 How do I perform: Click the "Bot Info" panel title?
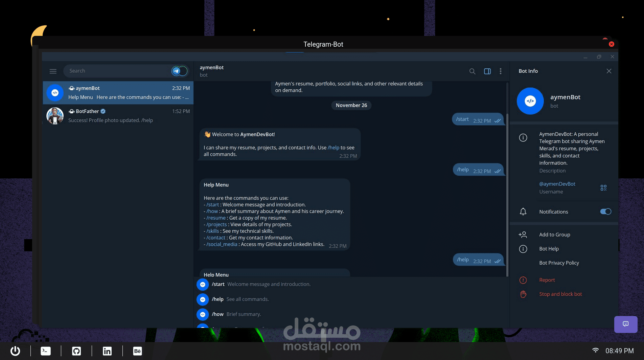point(528,71)
